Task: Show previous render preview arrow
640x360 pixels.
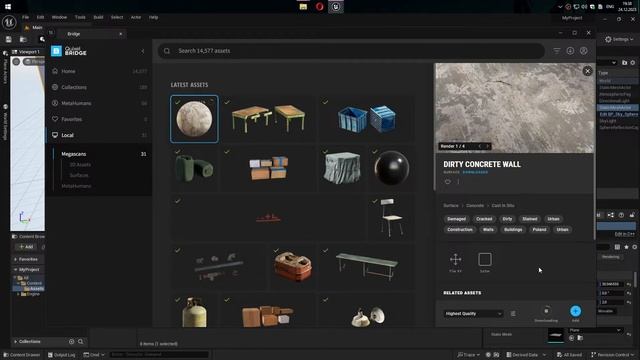Action: [480, 146]
